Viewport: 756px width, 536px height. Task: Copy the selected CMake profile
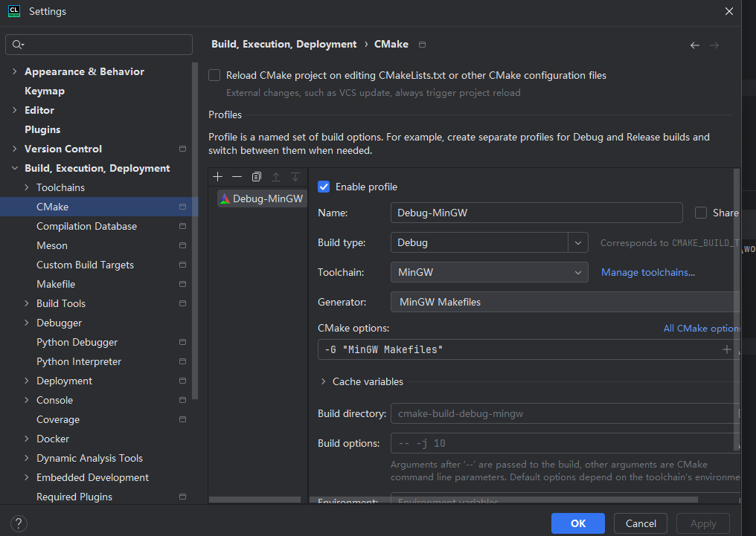257,177
